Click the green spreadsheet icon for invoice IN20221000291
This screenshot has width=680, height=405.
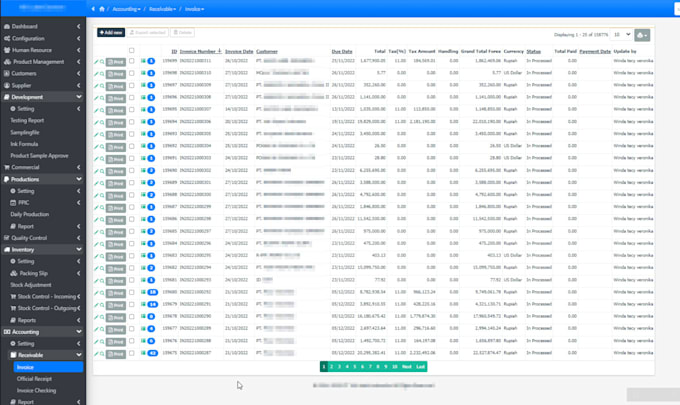tap(143, 304)
